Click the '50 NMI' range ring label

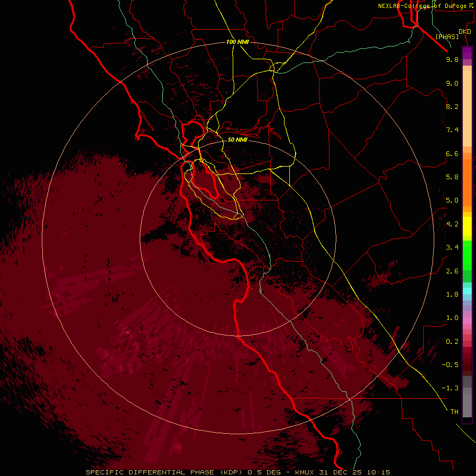237,140
